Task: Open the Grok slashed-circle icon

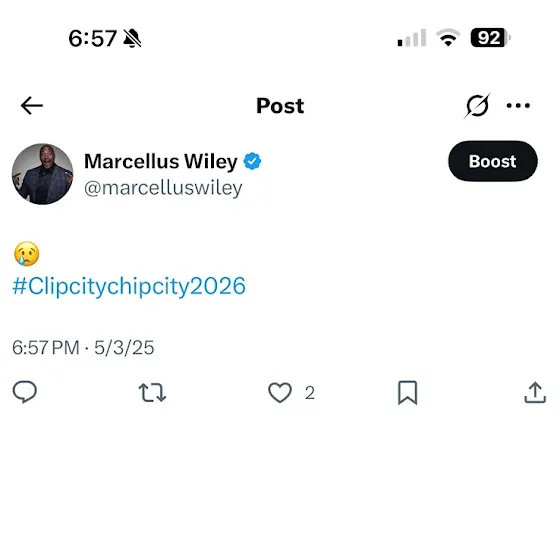Action: pyautogui.click(x=477, y=105)
